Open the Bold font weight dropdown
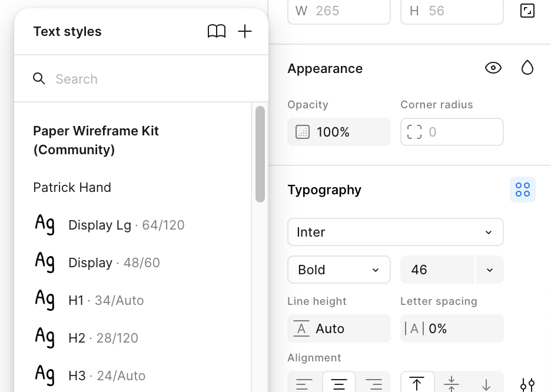The image size is (551, 392). point(338,270)
